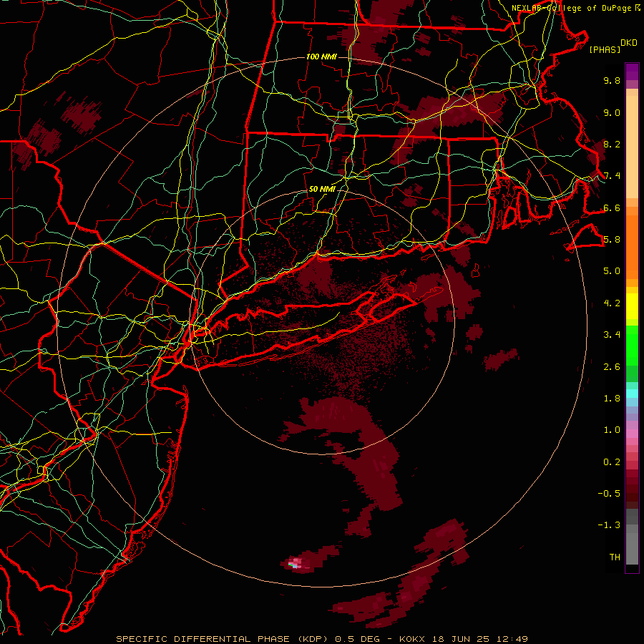This screenshot has height=644, width=644.
Task: Click the DKD product code label
Action: click(629, 43)
